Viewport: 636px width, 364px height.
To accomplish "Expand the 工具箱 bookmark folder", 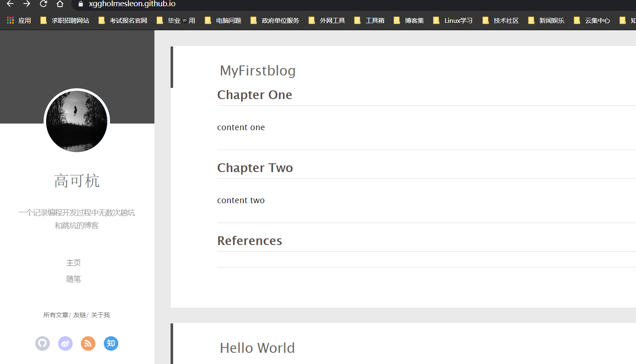I will [369, 20].
